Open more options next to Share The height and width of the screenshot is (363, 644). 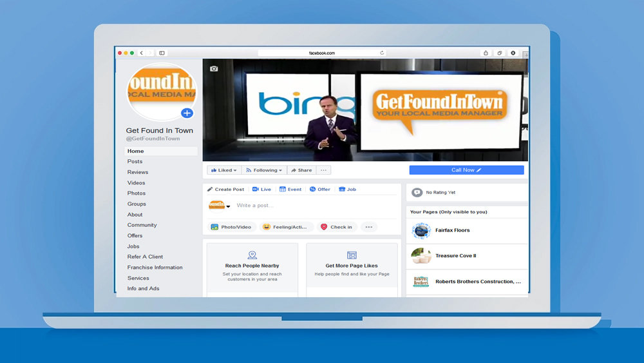[324, 170]
